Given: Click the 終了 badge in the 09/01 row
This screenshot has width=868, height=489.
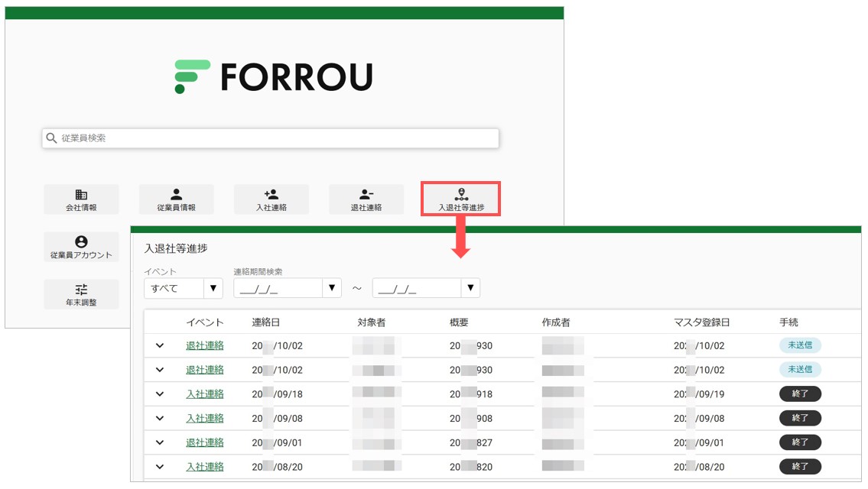Looking at the screenshot, I should (x=800, y=442).
